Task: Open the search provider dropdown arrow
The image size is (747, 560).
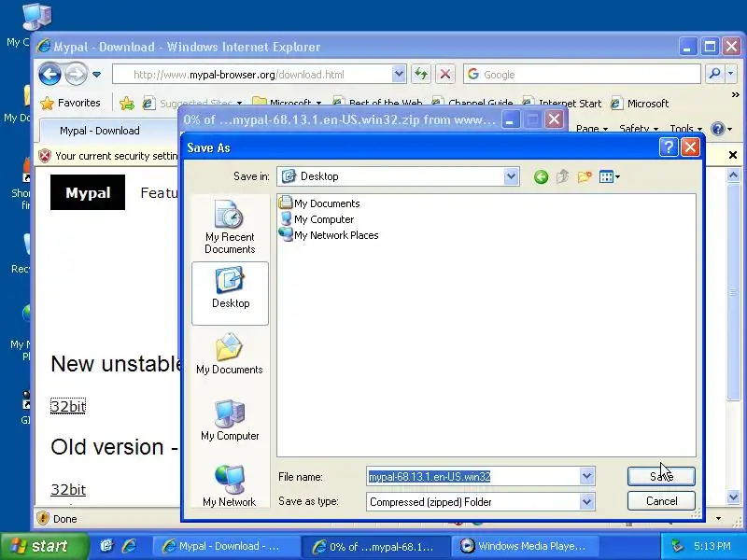Action: tap(731, 74)
